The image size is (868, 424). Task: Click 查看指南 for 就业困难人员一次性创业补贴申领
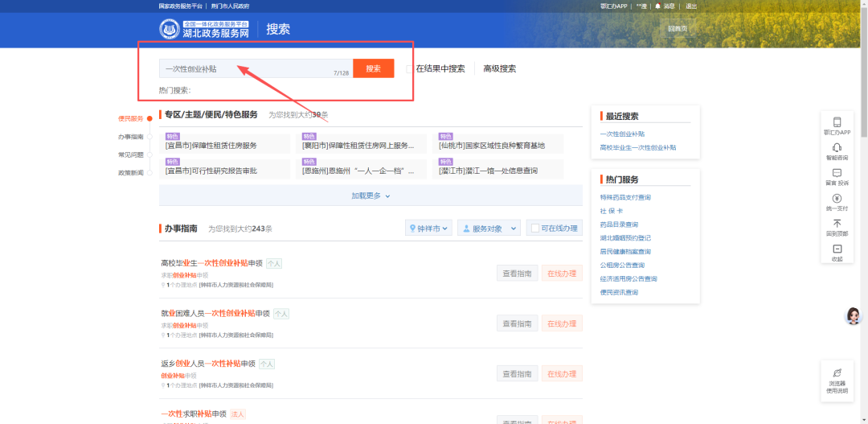point(517,323)
